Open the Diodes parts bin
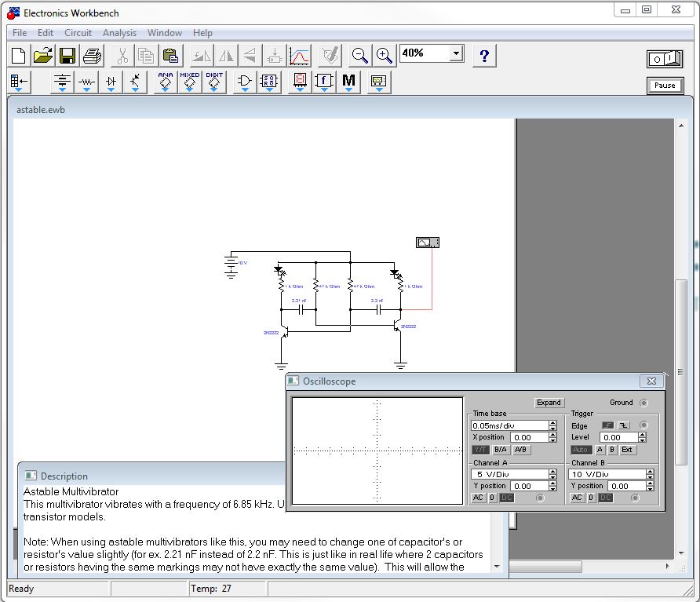Viewport: 700px width, 602px height. 111,82
